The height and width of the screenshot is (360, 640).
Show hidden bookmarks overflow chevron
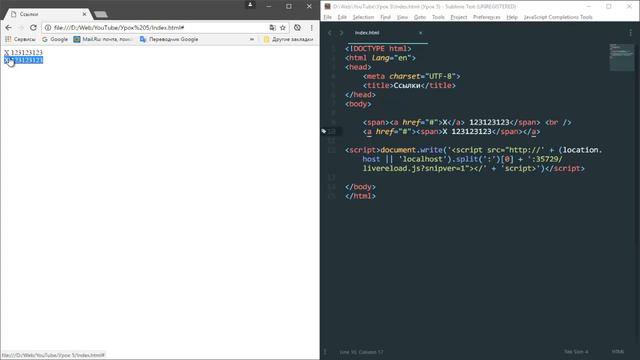[252, 40]
